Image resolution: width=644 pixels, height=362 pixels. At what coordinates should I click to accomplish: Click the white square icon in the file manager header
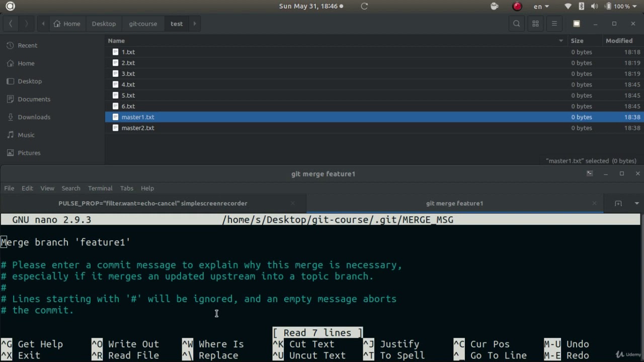[577, 24]
